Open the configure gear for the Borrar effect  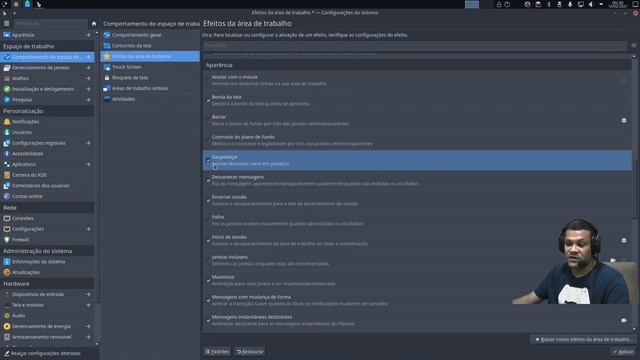(x=624, y=120)
